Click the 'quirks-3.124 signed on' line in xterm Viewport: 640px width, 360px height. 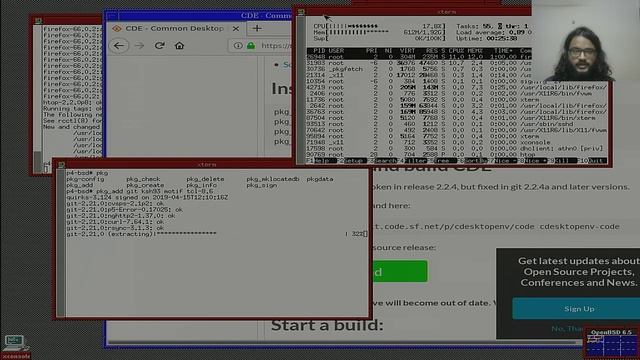147,198
